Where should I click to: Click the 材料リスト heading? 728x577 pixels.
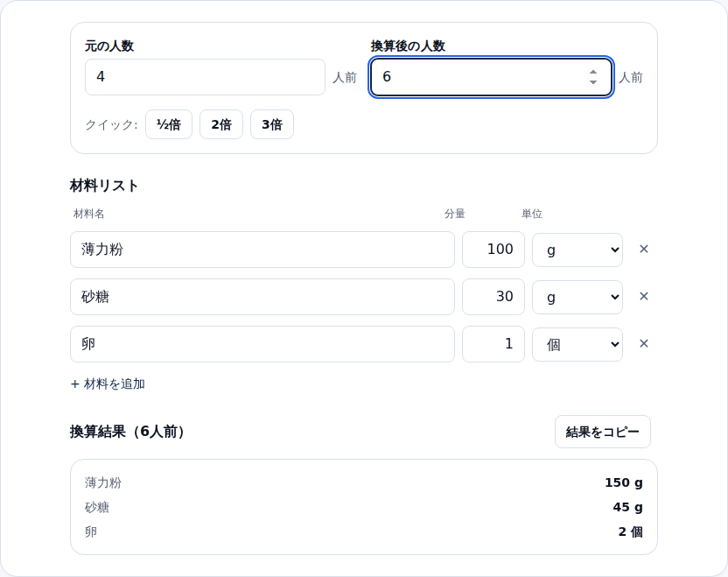tap(104, 186)
